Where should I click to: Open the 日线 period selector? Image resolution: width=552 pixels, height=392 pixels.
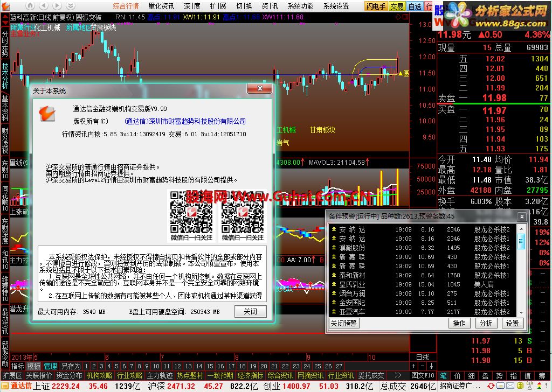pos(423,357)
